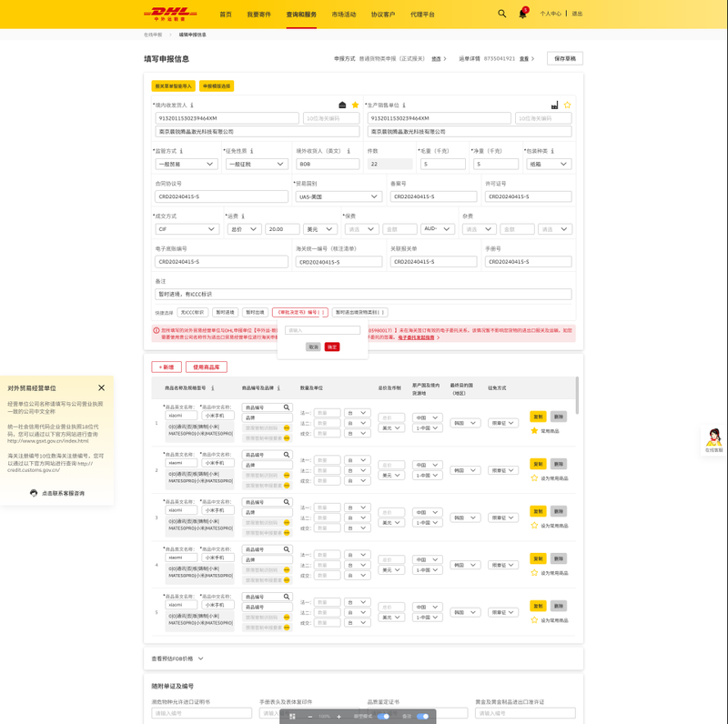Open 我要寄件 in the top navigation
The image size is (728, 724).
tap(259, 15)
